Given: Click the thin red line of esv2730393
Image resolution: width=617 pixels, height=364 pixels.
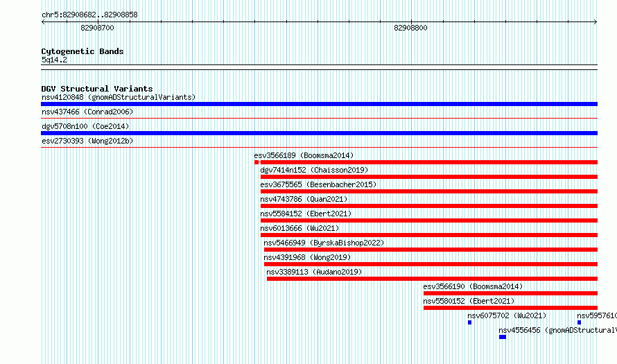Looking at the screenshot, I should (x=319, y=147).
